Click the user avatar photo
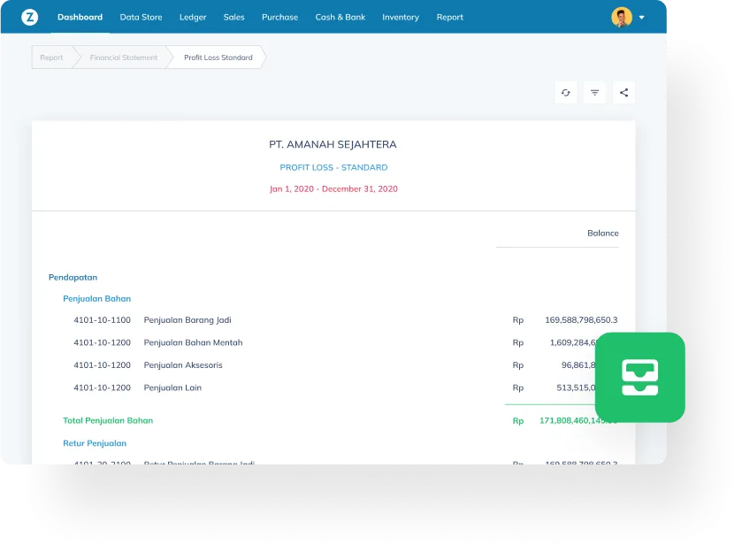 pyautogui.click(x=622, y=17)
